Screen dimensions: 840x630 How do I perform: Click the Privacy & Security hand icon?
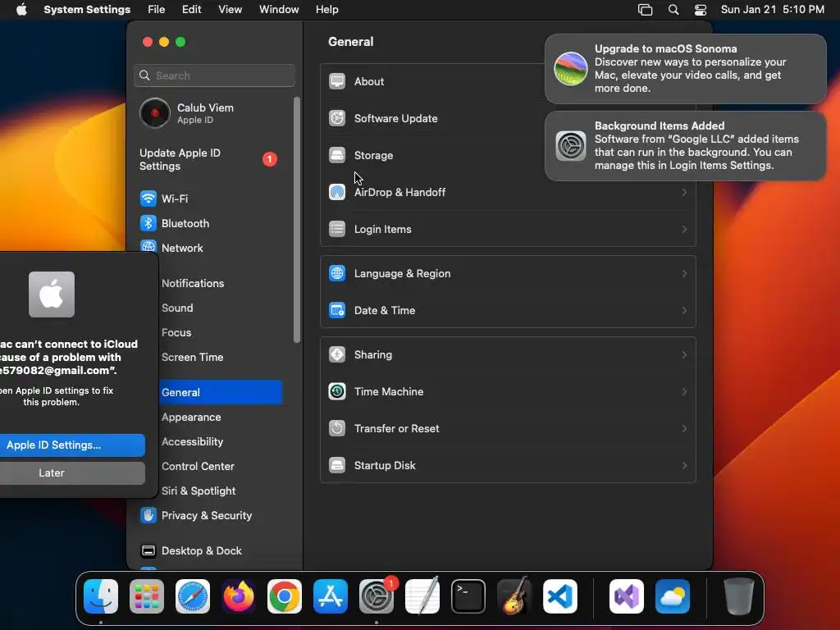(148, 515)
